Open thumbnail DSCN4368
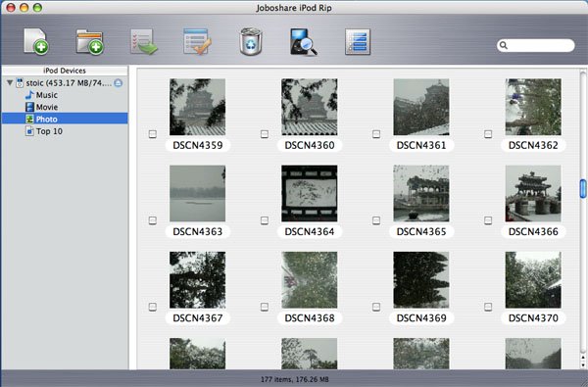588x387 pixels. pos(310,280)
